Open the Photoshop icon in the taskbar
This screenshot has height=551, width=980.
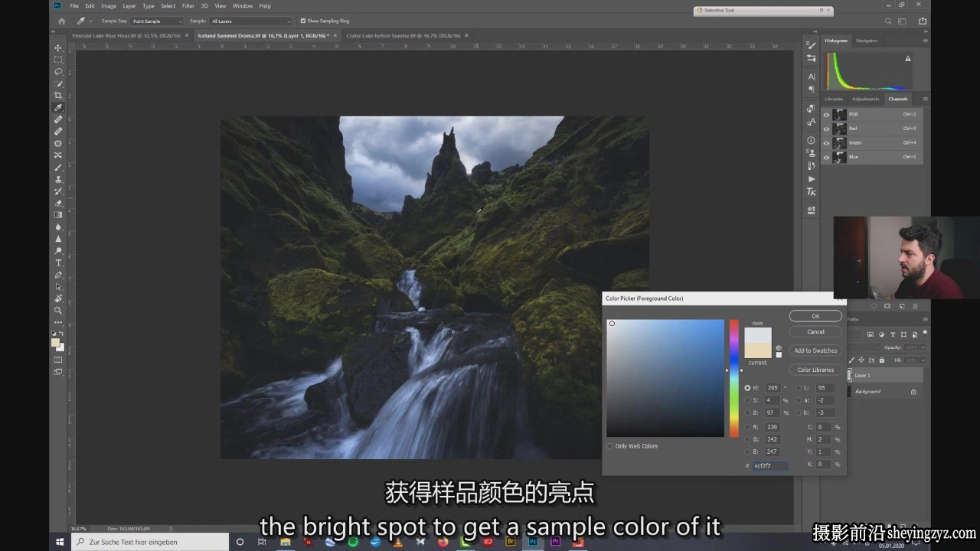[x=533, y=542]
